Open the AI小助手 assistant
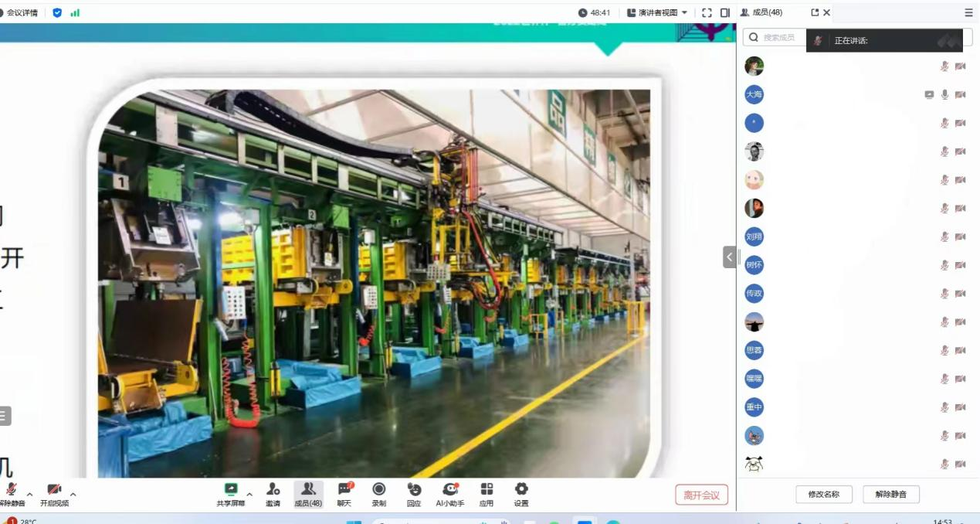This screenshot has height=524, width=980. tap(450, 495)
